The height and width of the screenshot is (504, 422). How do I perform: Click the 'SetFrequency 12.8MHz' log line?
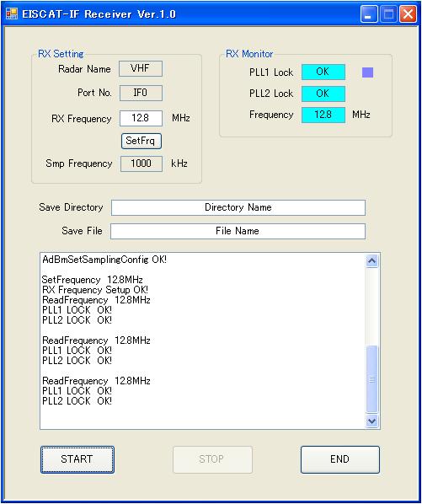click(x=92, y=280)
